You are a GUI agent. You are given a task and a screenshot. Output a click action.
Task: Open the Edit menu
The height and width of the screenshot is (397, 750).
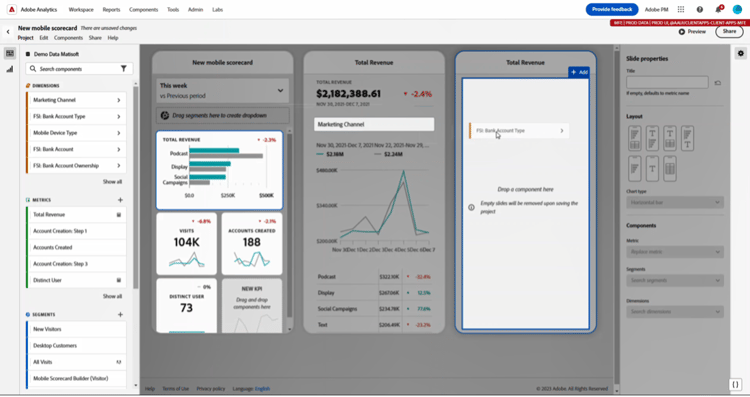[44, 38]
